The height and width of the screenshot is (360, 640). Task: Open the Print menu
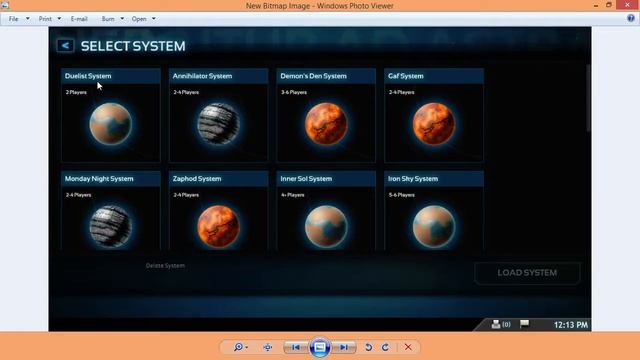[45, 19]
